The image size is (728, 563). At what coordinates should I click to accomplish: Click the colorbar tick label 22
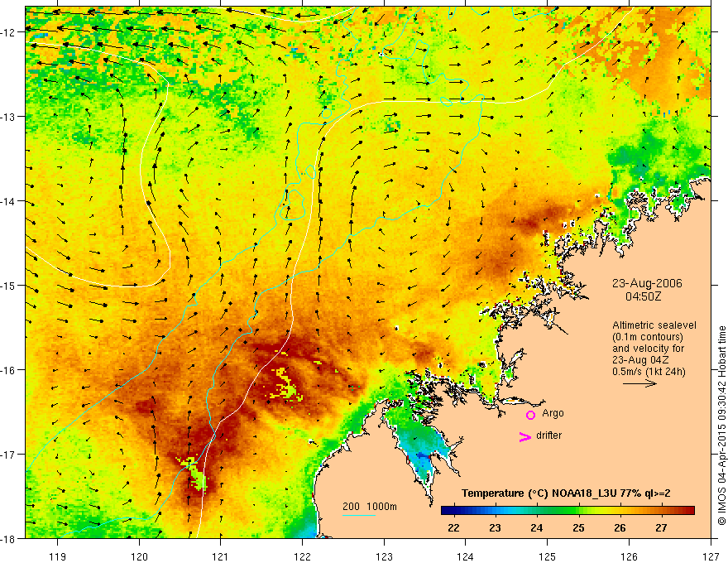(x=453, y=527)
